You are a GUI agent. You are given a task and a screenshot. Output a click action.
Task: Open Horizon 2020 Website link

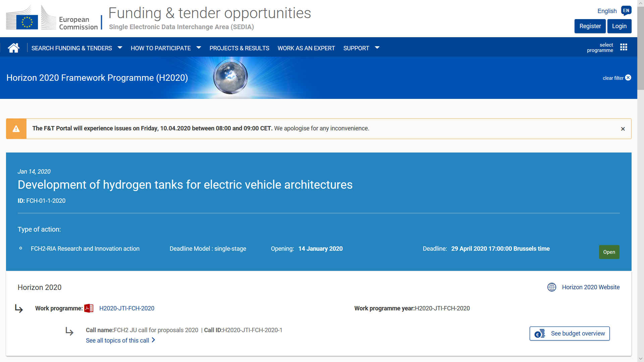point(591,287)
